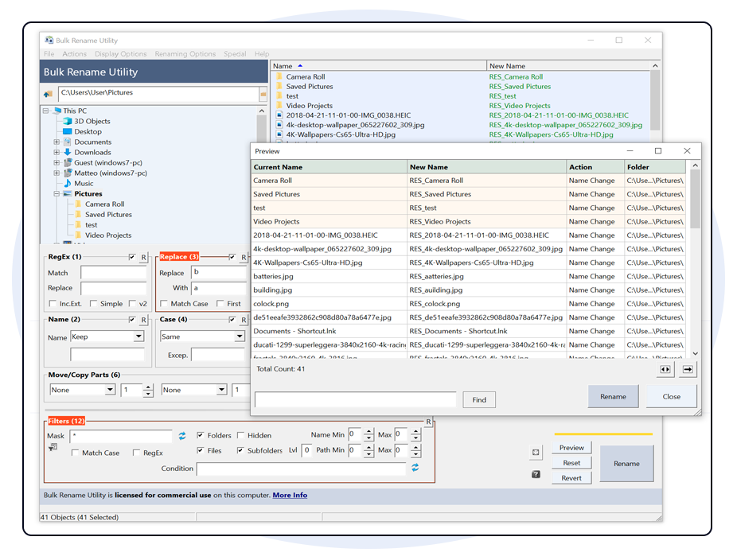The image size is (737, 560).
Task: Click Close in the Preview window
Action: coord(671,396)
